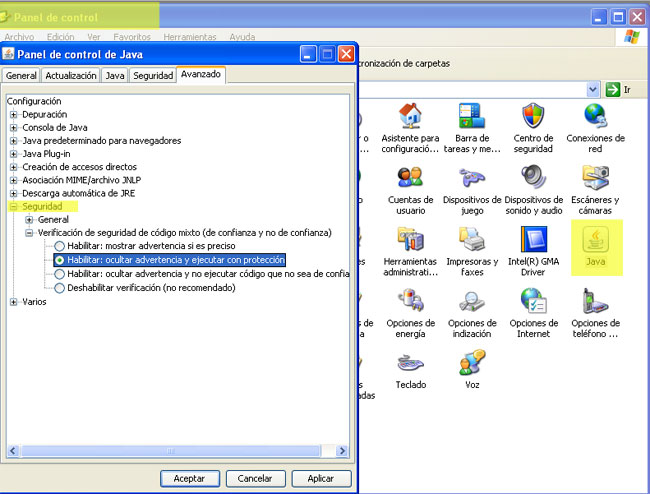Open Opciones de teléfono icon

click(595, 300)
